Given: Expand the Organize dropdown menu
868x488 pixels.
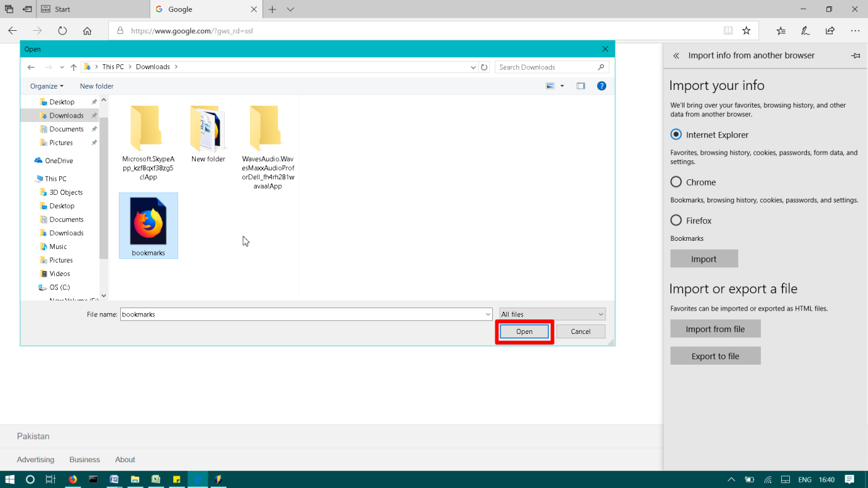Looking at the screenshot, I should click(47, 86).
